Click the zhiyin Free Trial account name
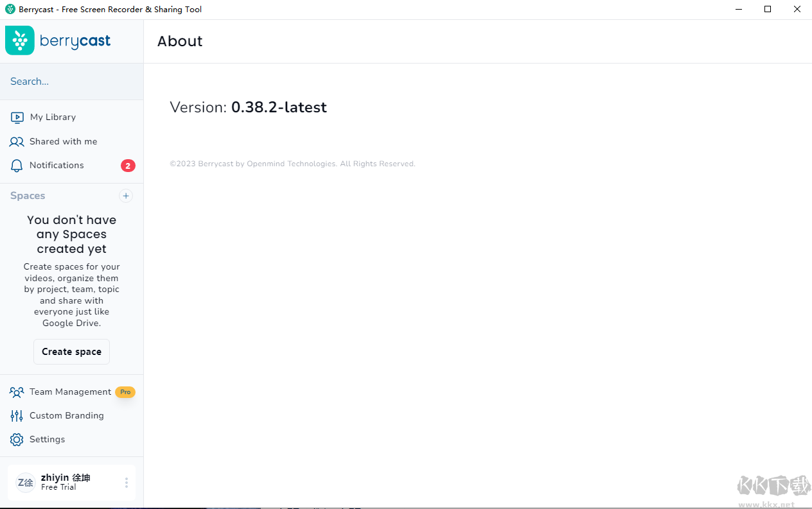The image size is (812, 509). click(x=66, y=482)
